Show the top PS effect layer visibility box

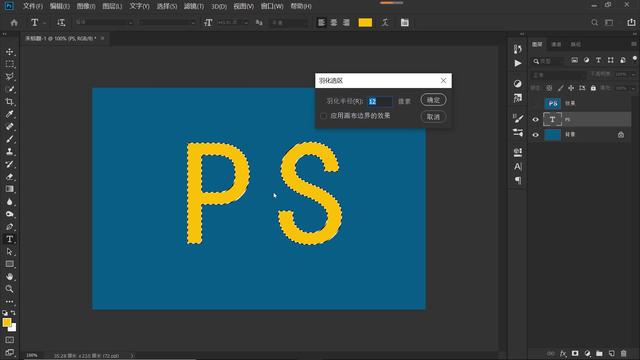[536, 104]
